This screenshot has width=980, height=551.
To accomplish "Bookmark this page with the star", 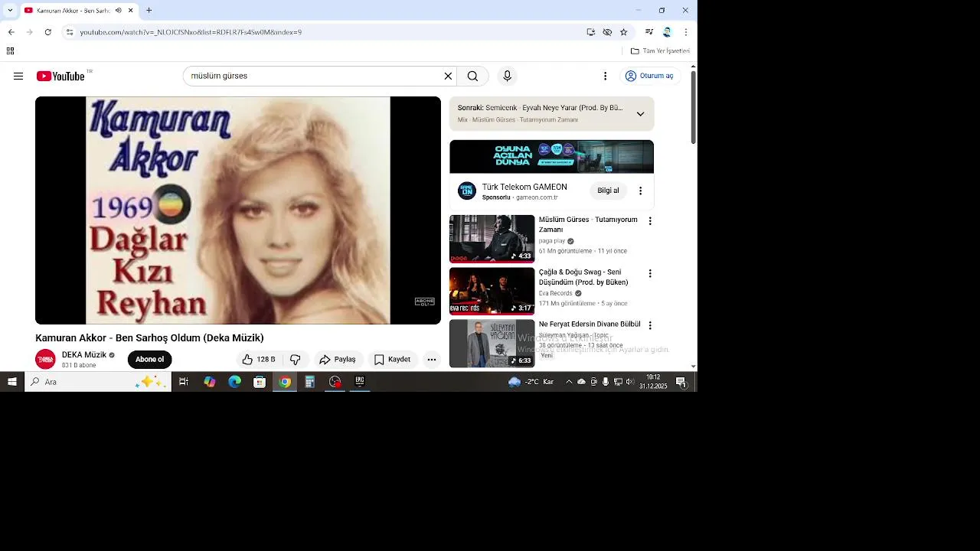I will 624,32.
